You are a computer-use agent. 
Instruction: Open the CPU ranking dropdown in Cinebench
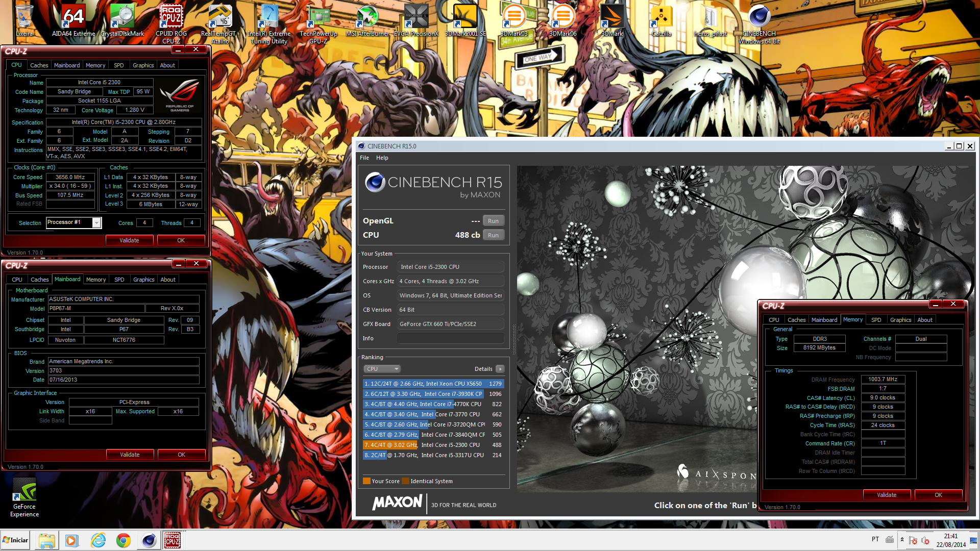[382, 369]
